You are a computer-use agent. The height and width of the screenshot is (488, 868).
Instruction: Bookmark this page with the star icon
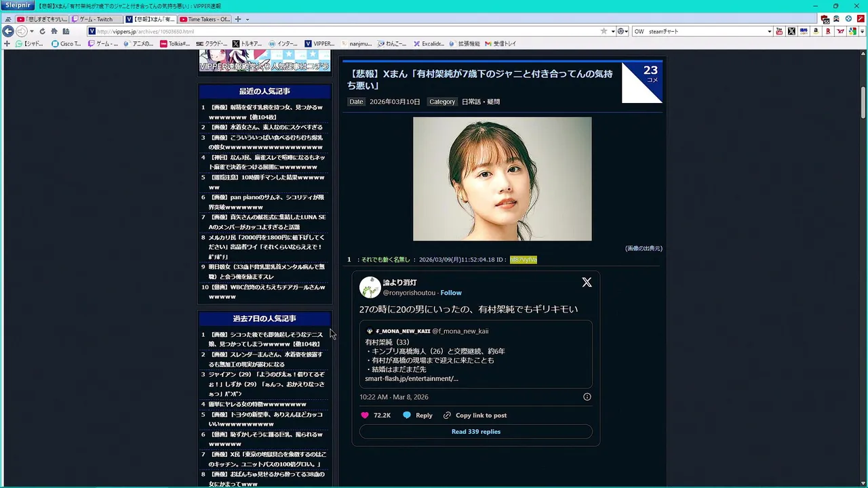tap(604, 31)
